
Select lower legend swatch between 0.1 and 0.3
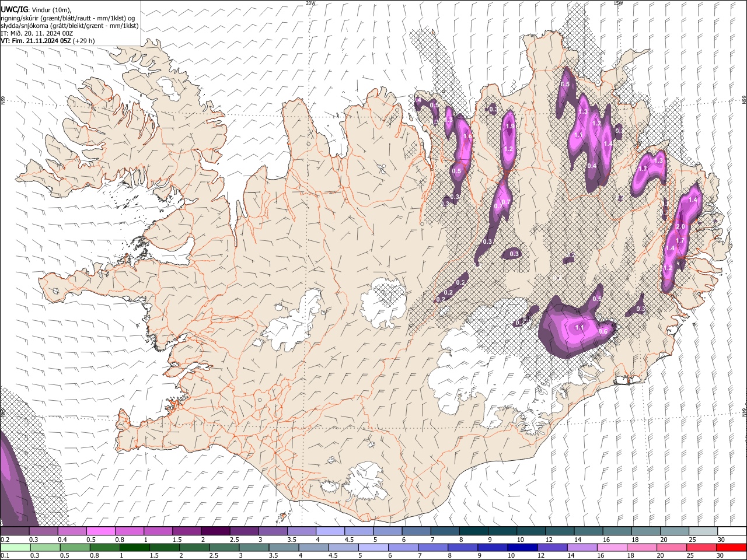(x=15, y=547)
